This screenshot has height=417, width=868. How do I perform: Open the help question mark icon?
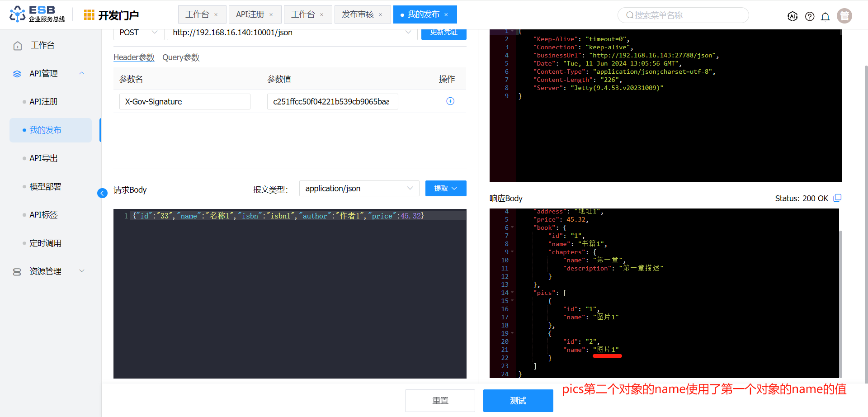pos(810,16)
